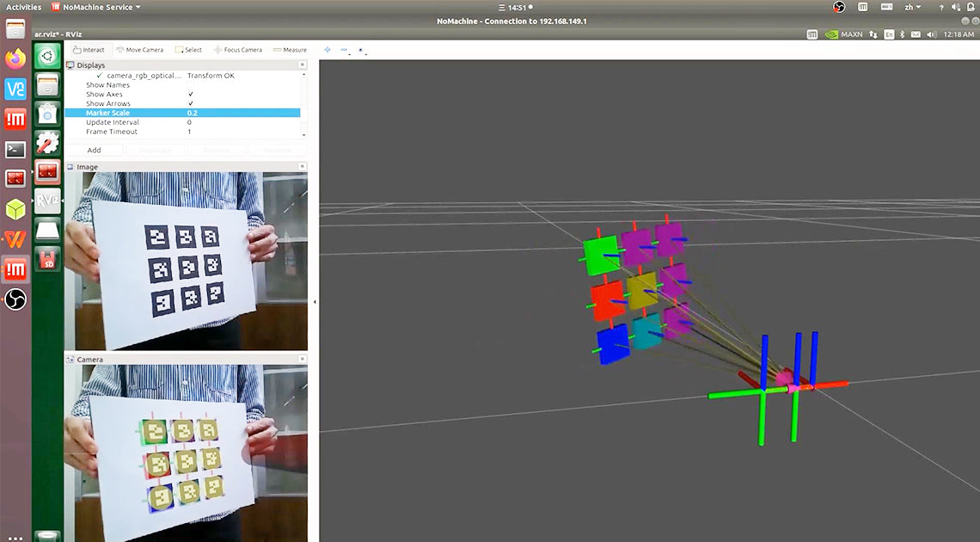Screen dimensions: 980x542
Task: Enable the Show Names checkbox
Action: point(190,85)
